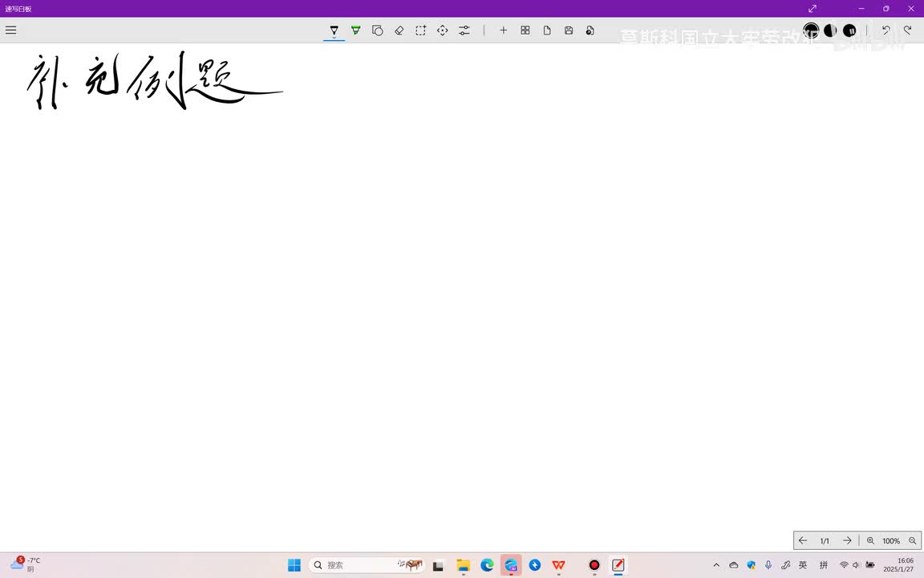Select the black pen tool

point(334,29)
